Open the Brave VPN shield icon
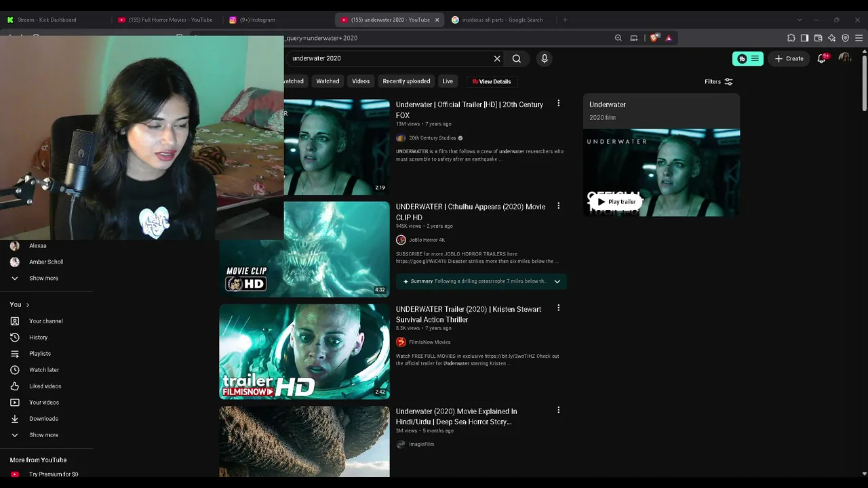Image resolution: width=868 pixels, height=488 pixels. tap(846, 38)
